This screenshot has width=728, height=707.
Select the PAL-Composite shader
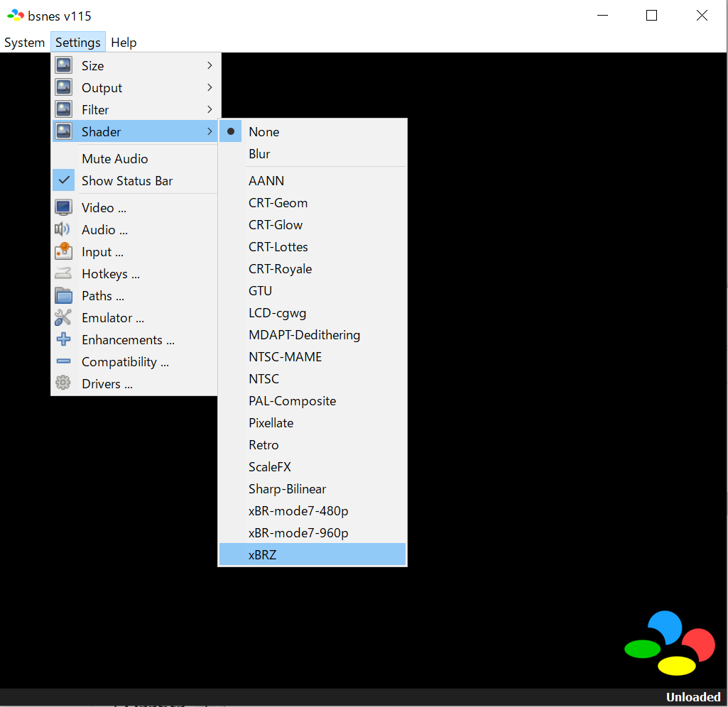click(x=313, y=401)
